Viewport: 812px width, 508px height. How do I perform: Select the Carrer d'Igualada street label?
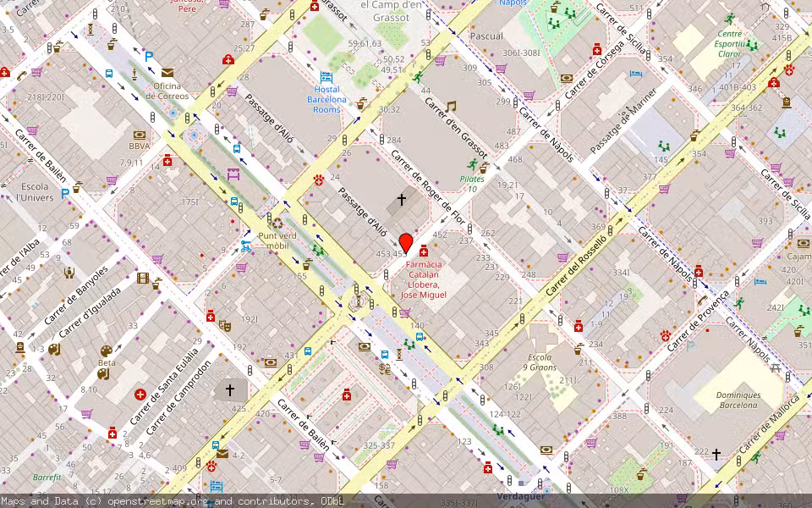(x=91, y=313)
